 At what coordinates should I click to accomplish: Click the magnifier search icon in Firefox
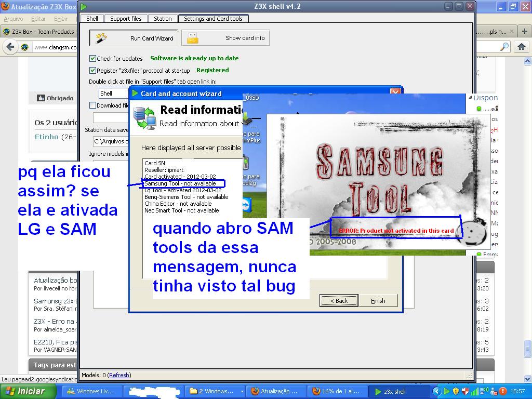504,47
